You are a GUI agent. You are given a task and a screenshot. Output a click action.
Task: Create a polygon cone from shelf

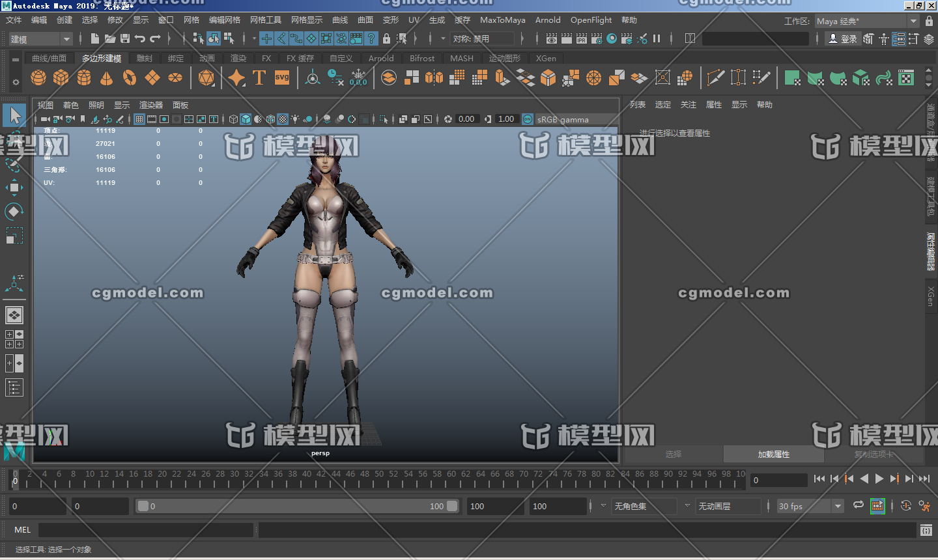tap(106, 78)
